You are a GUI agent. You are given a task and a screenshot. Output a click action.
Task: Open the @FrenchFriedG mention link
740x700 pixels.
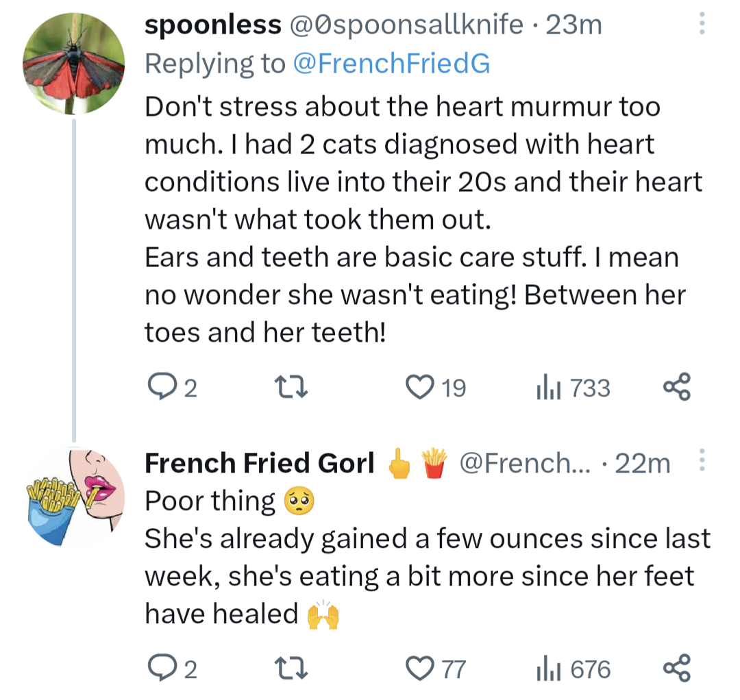[392, 64]
